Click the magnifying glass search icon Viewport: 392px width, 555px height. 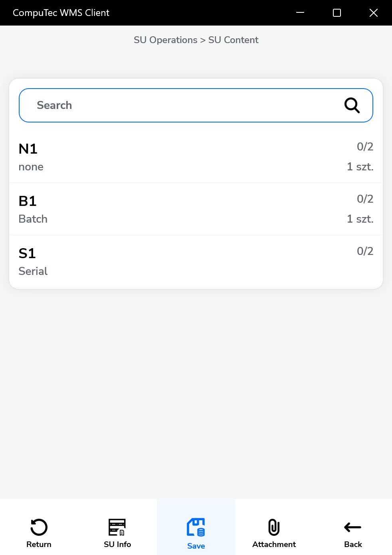352,105
